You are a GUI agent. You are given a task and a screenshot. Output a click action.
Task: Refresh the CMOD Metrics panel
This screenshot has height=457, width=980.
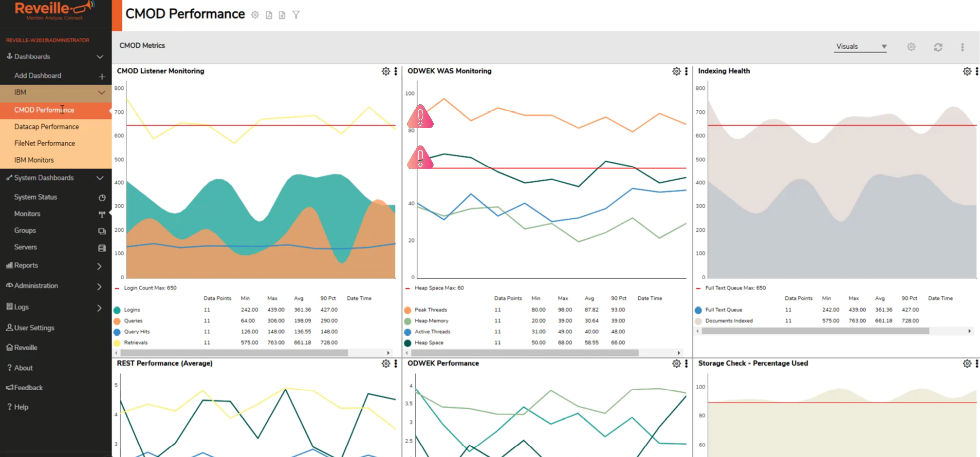click(938, 47)
